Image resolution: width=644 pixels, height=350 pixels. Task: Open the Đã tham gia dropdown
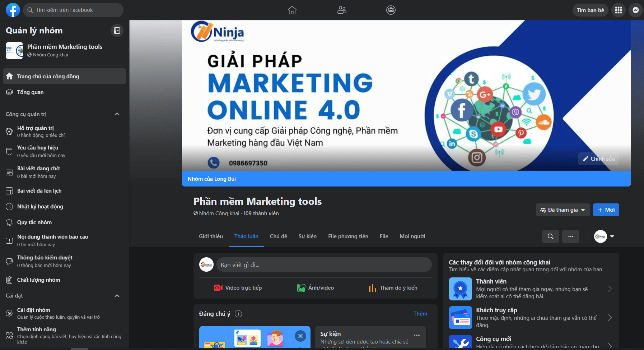click(563, 210)
